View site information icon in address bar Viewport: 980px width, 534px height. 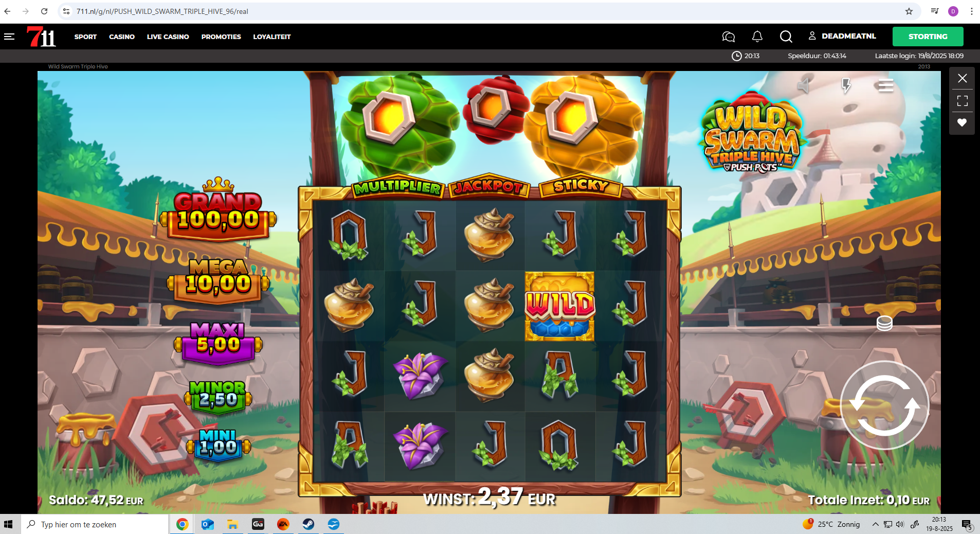[x=66, y=11]
